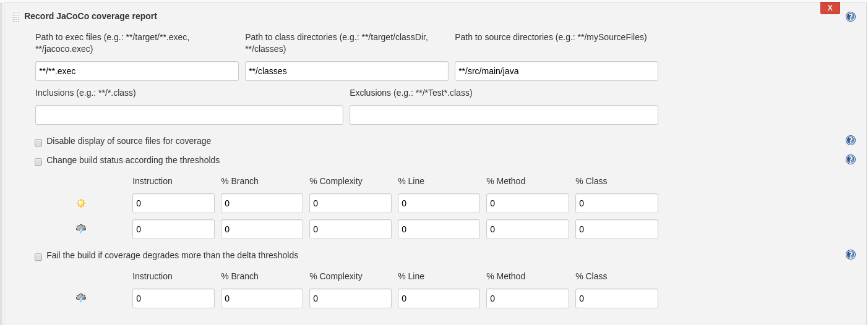868x325 pixels.
Task: Click delta thresholds % Class field
Action: [x=617, y=298]
